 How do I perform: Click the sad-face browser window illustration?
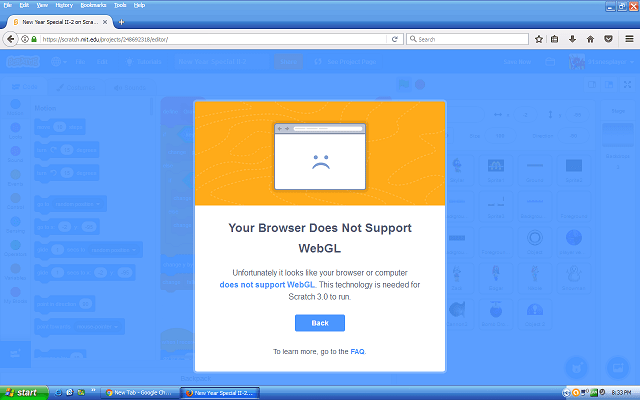click(x=320, y=156)
